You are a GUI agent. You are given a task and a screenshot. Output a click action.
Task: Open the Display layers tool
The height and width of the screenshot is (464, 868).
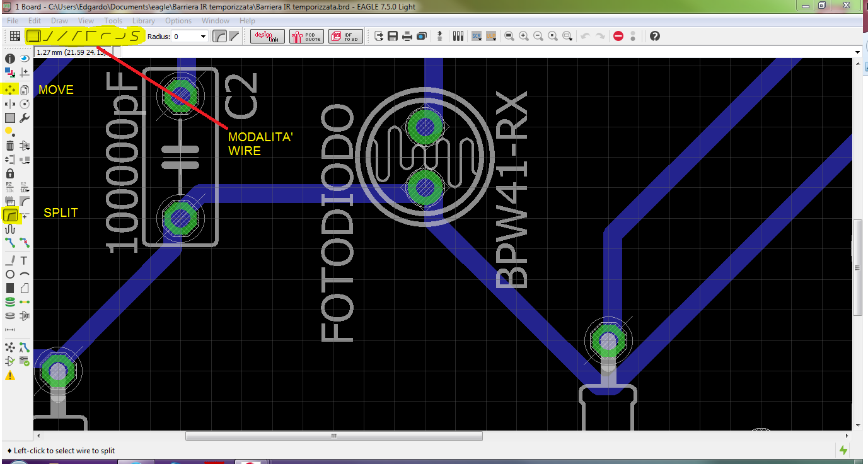click(x=10, y=72)
